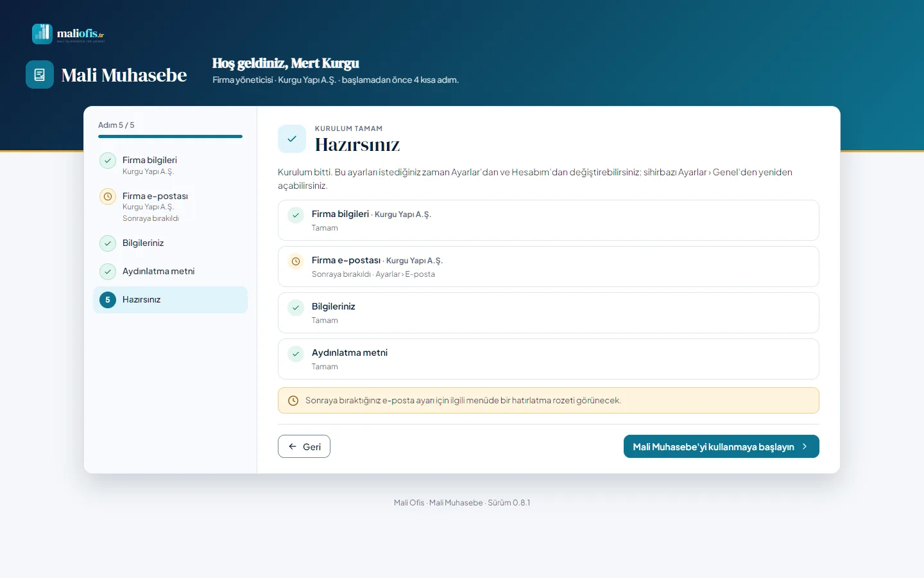Click the Adım 5 / 5 progress bar

pyautogui.click(x=170, y=136)
